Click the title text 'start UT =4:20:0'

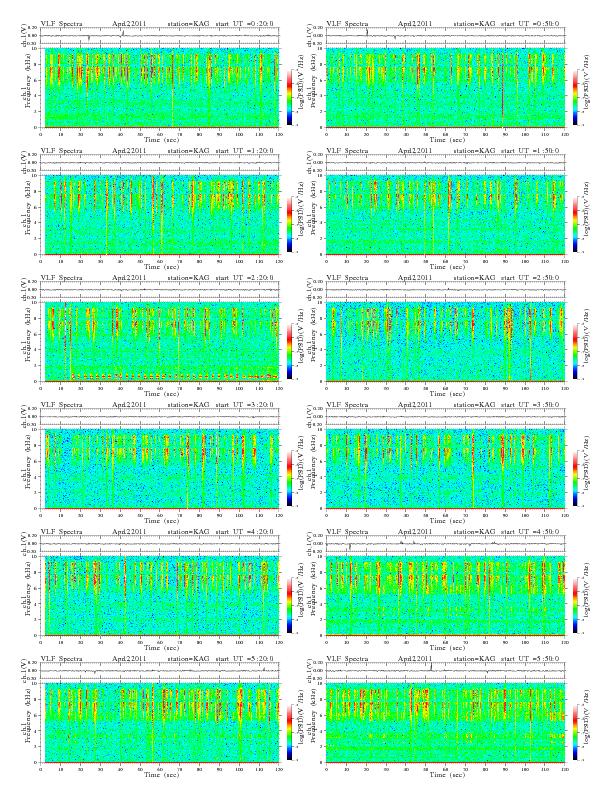245,532
